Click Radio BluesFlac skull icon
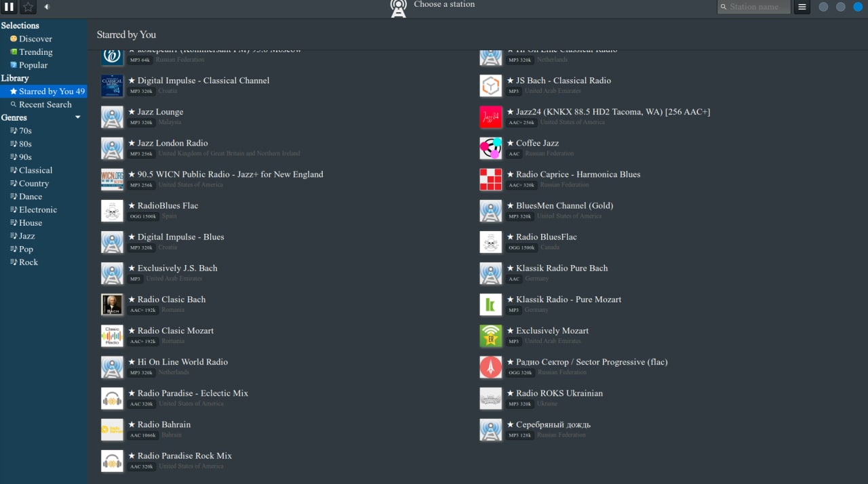The height and width of the screenshot is (484, 868). click(x=491, y=242)
